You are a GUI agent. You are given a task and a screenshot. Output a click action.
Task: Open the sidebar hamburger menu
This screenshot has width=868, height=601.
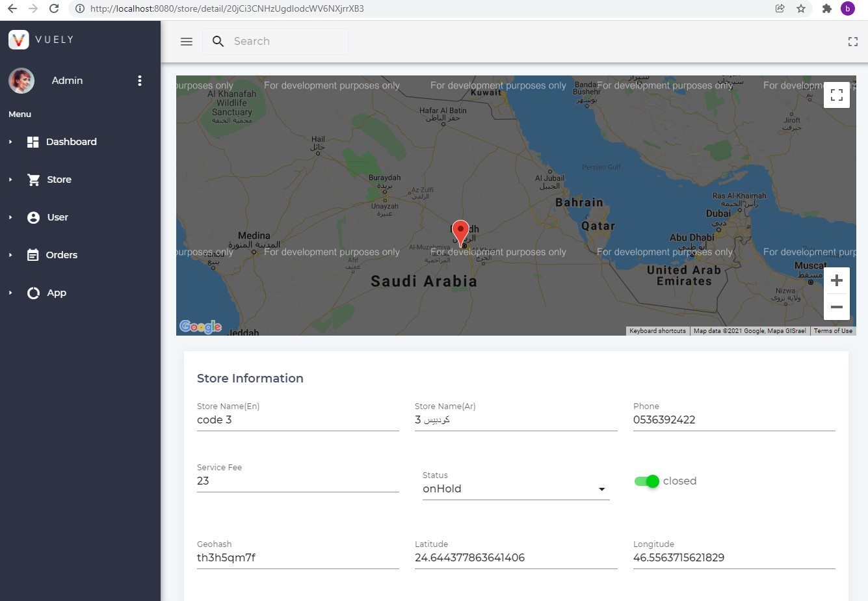pos(186,41)
